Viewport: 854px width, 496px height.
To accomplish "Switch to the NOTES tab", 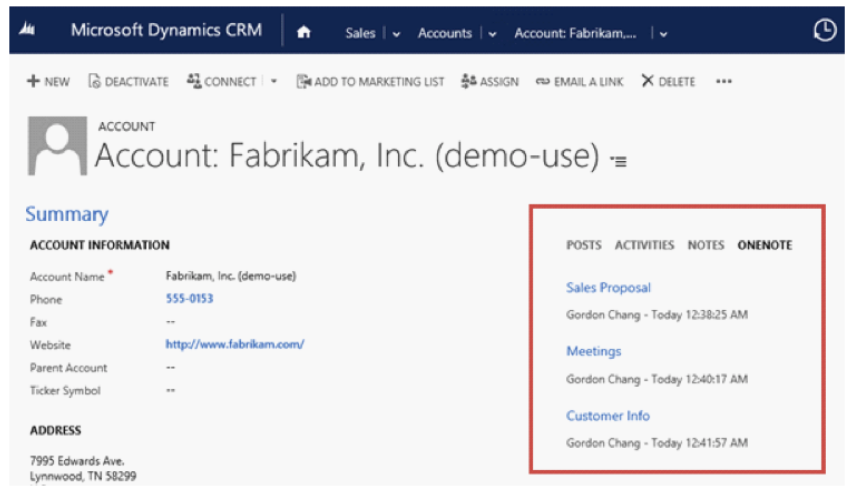I will point(706,245).
